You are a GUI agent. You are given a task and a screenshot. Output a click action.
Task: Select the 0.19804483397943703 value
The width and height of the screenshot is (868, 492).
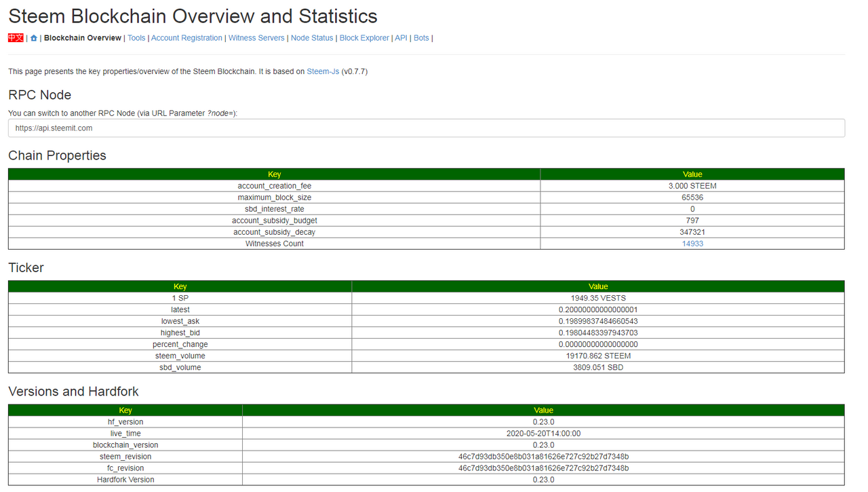598,333
